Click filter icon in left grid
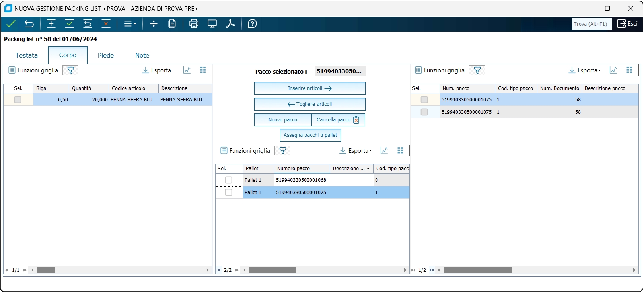 point(71,70)
